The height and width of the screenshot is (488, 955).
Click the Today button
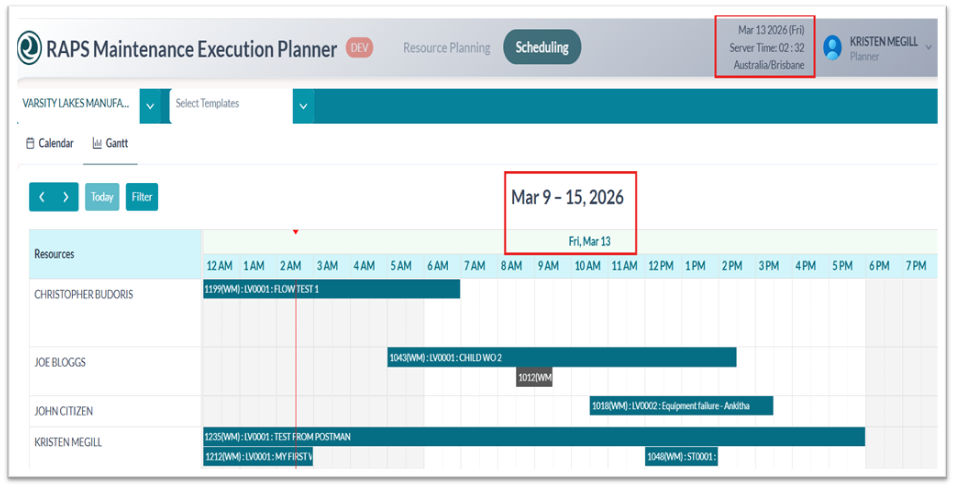pos(102,197)
